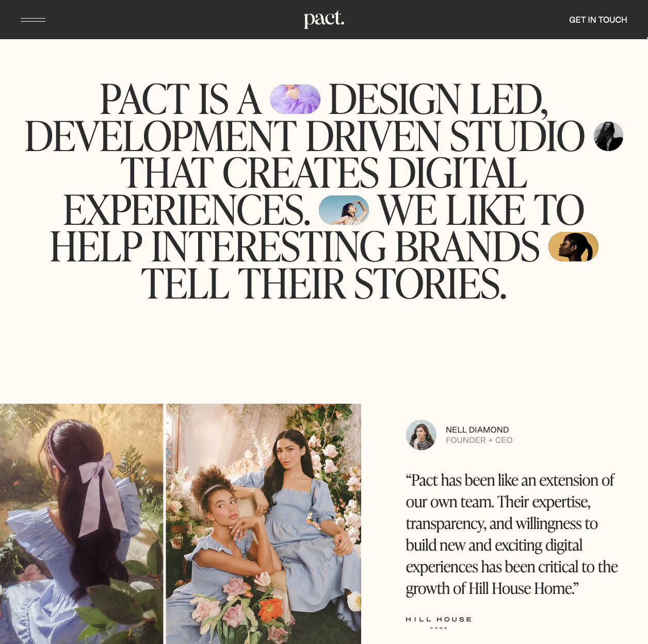
Task: Open the photo with lavender hair bow
Action: tap(82, 524)
